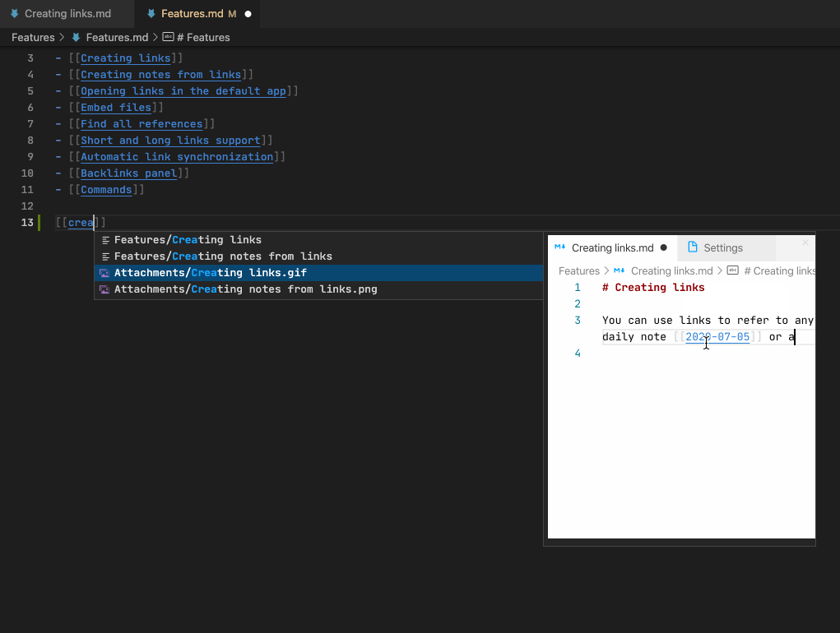Click the symbol icon before # Features in breadcrumb
The width and height of the screenshot is (840, 633).
(167, 37)
